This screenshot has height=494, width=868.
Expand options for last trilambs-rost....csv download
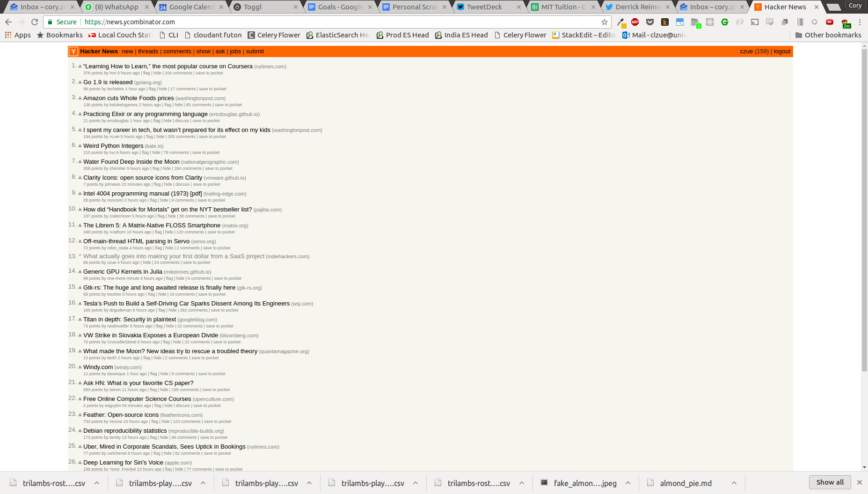(522, 483)
